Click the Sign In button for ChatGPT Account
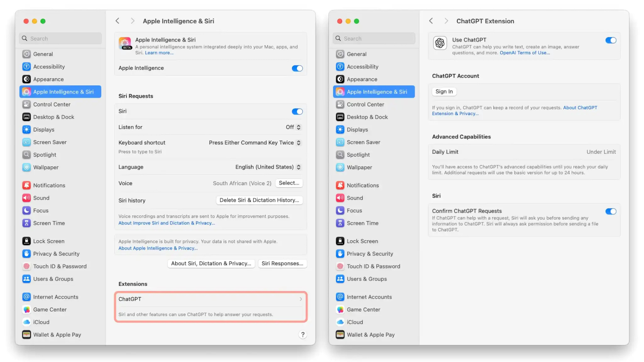Image resolution: width=644 pixels, height=362 pixels. click(444, 92)
